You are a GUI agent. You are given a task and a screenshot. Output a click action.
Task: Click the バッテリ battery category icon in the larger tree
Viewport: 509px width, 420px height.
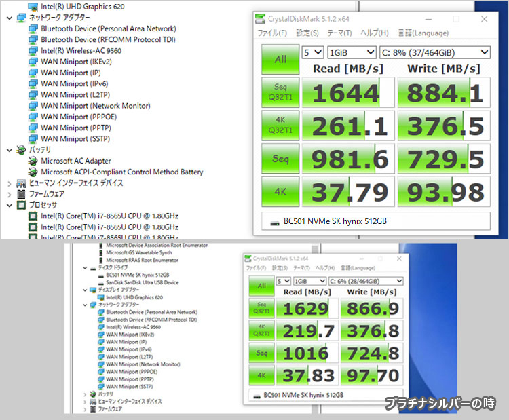pos(22,150)
